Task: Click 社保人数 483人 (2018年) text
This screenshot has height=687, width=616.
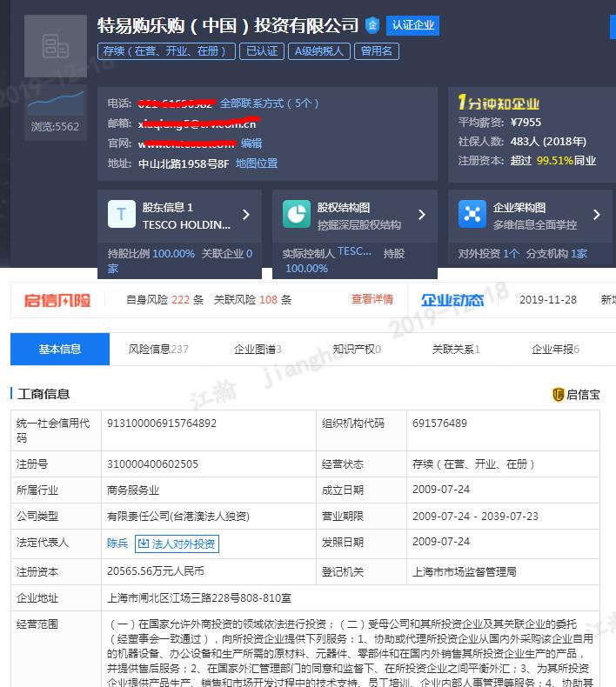Action: [522, 141]
